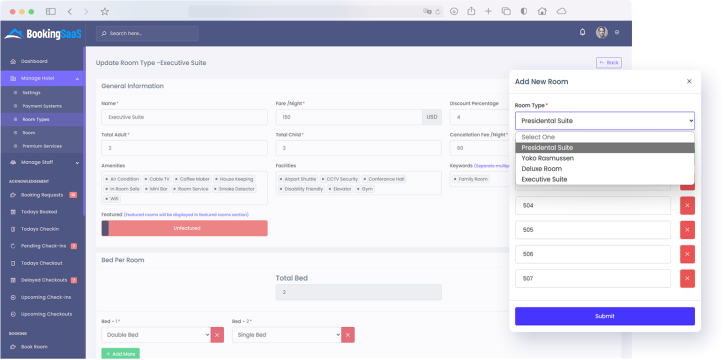Remove room number 504 entry

pos(687,206)
